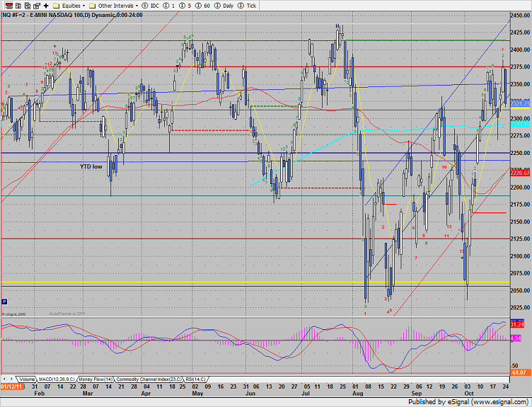This screenshot has height=407, width=532.
Task: Click the chart title NQ #F=2 E-MINI NASDAQ
Action: coord(72,15)
